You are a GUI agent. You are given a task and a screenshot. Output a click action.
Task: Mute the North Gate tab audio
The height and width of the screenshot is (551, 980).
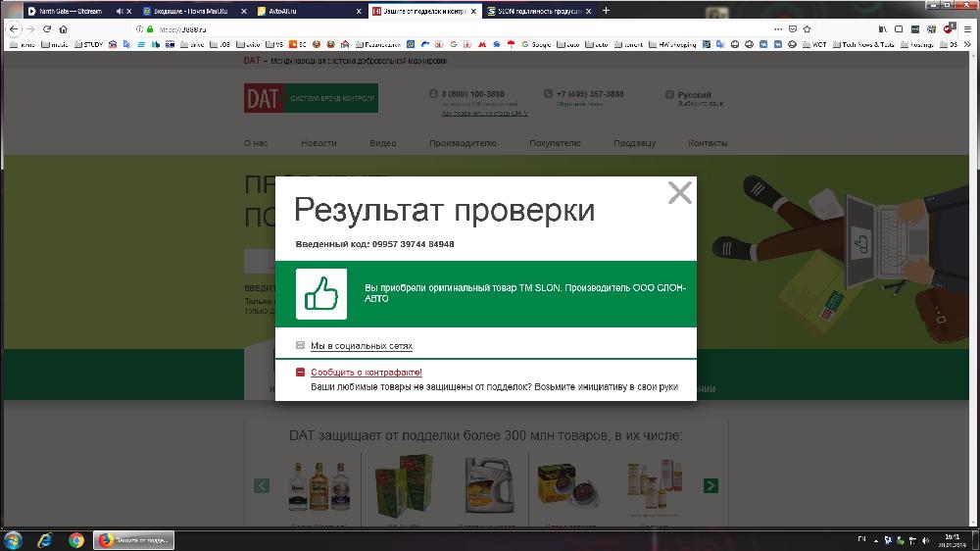[x=120, y=11]
